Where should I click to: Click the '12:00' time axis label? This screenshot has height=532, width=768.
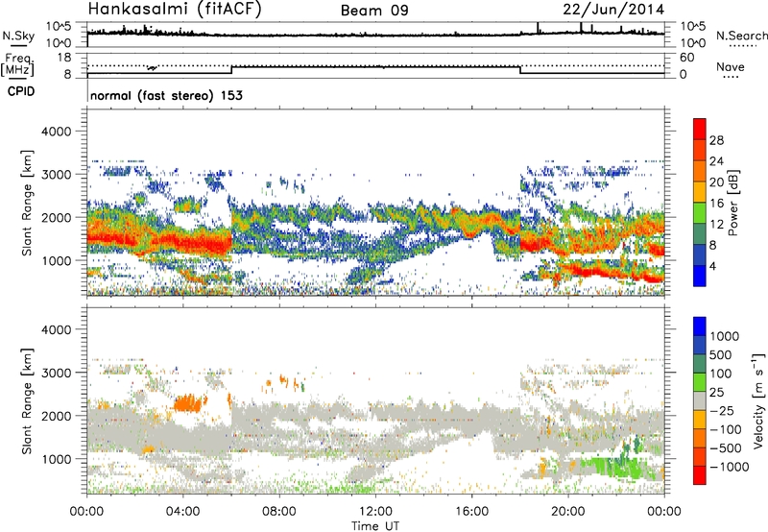(375, 512)
